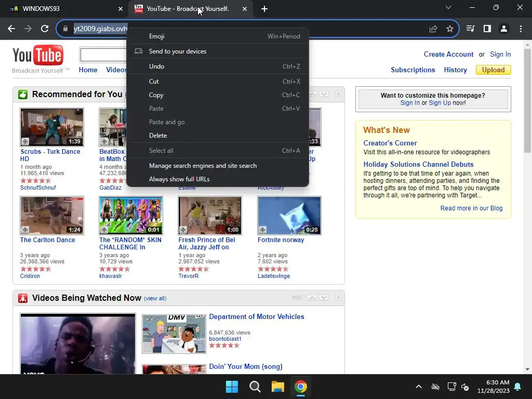
Task: Choose Send to your devices
Action: coord(218,51)
